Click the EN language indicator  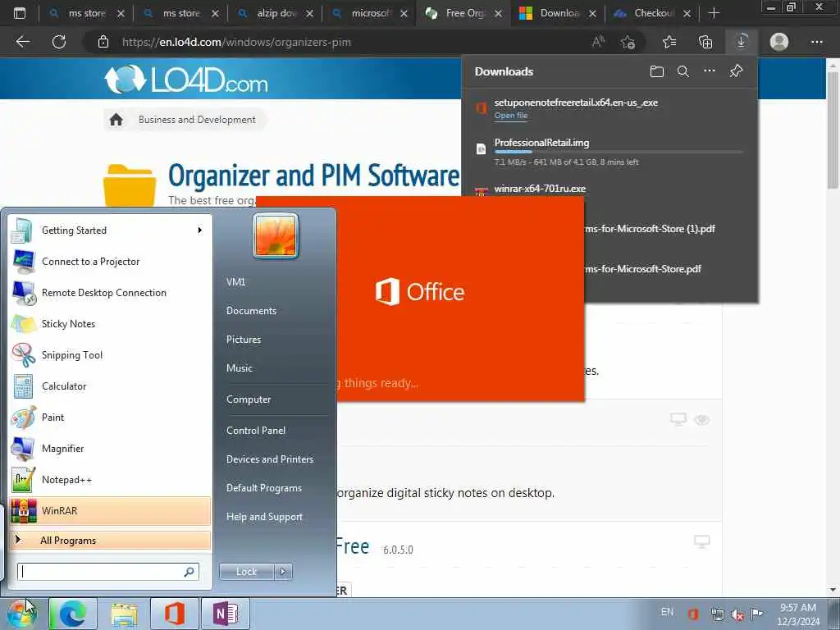(x=667, y=612)
